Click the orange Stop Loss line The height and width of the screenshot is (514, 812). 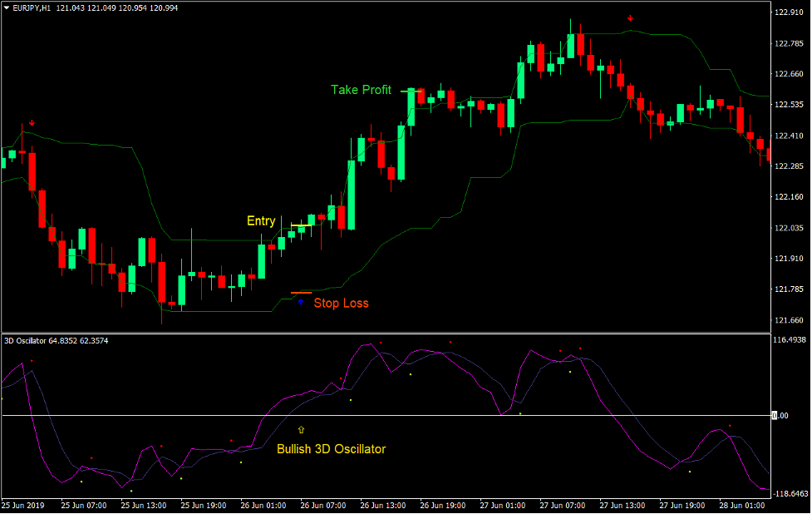point(301,293)
